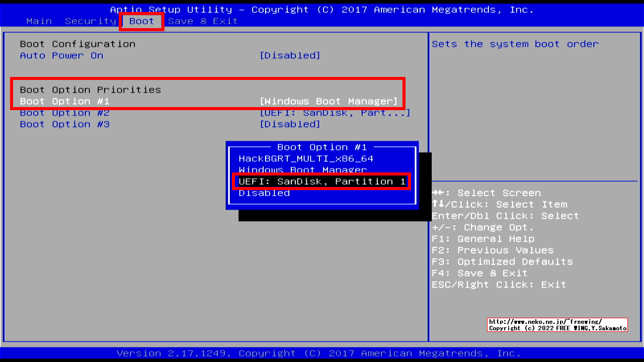Click the F3: Optimized Defaults hint
The height and width of the screenshot is (362, 644).
(502, 262)
